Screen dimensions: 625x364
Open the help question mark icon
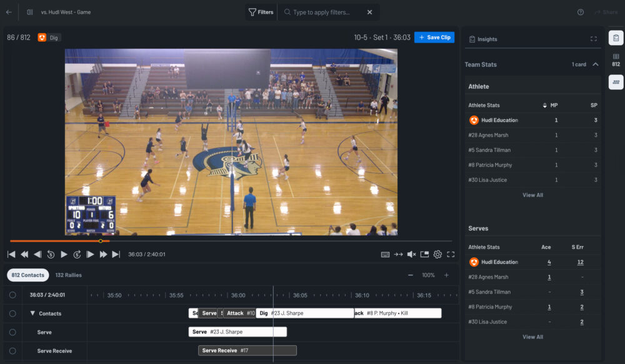pyautogui.click(x=581, y=12)
